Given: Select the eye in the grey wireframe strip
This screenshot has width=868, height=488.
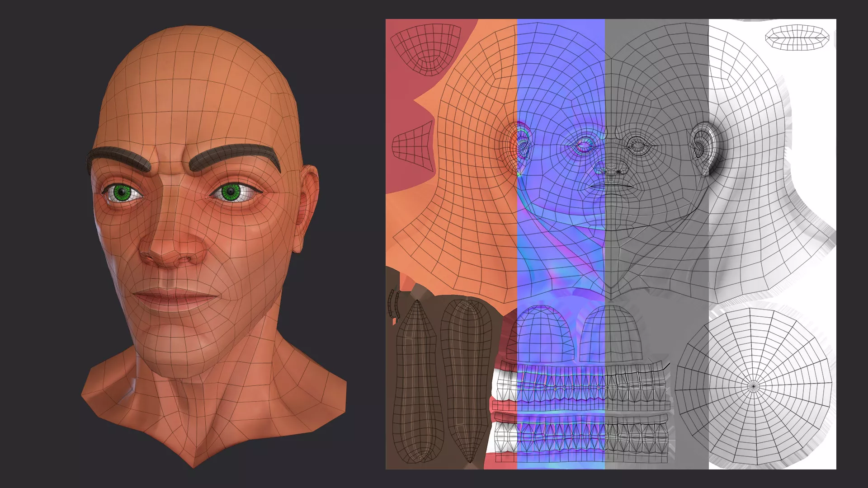Looking at the screenshot, I should [638, 145].
